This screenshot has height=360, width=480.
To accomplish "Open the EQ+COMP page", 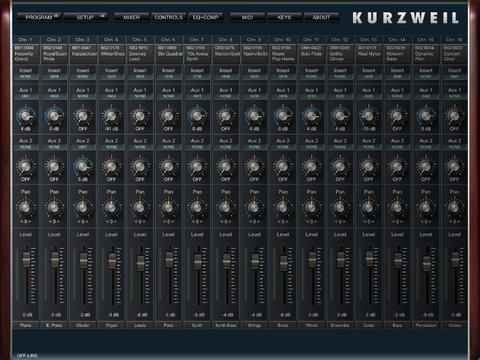I will [x=206, y=17].
